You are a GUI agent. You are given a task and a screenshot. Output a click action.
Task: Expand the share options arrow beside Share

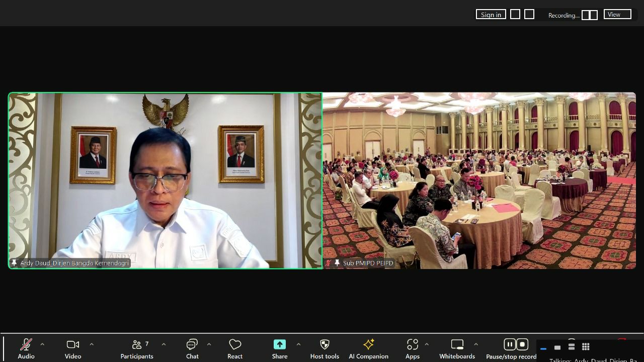point(298,344)
